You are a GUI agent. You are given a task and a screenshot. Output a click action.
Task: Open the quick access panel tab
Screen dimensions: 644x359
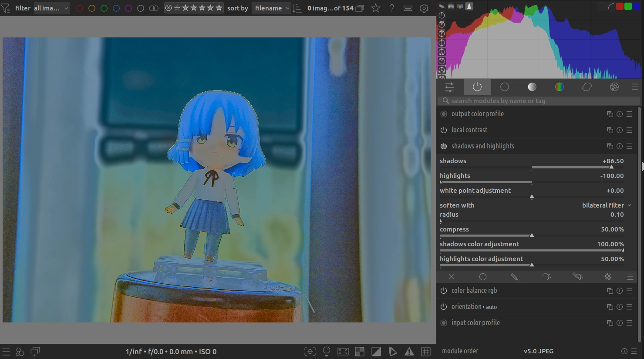pyautogui.click(x=449, y=87)
